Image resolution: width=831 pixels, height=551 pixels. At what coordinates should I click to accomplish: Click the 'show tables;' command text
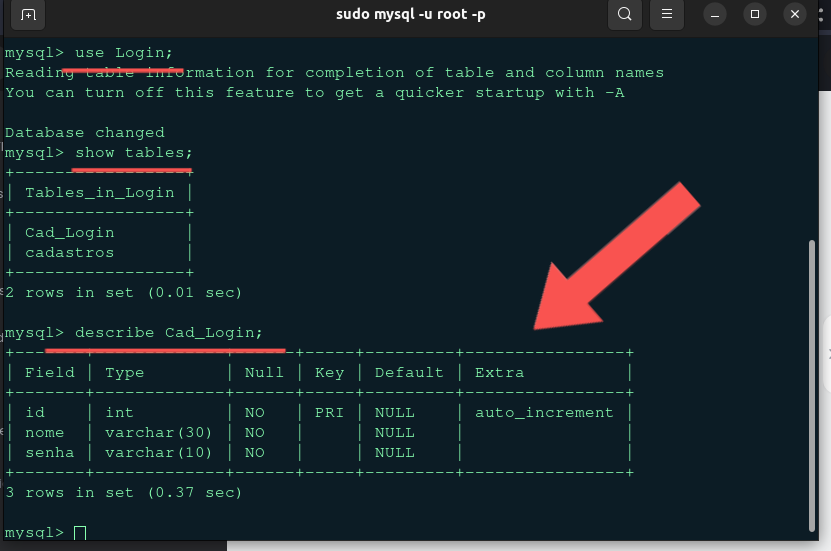(x=134, y=153)
